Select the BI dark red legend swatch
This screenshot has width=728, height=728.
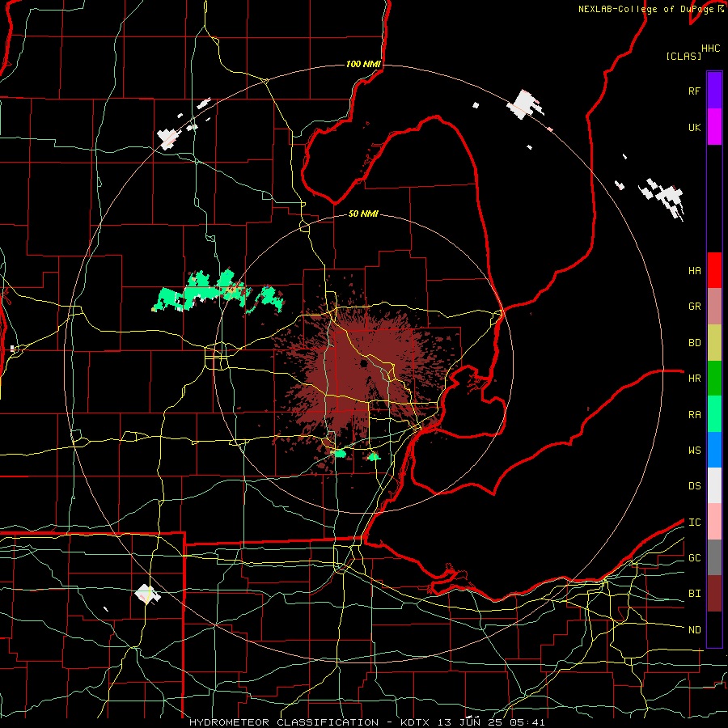coord(714,594)
